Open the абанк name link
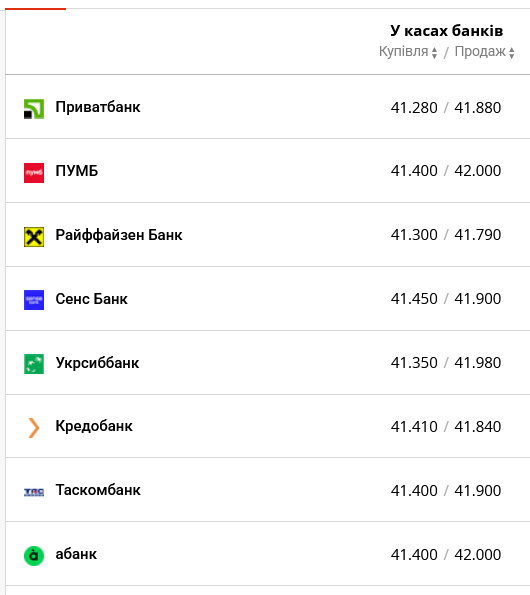This screenshot has width=530, height=595. coord(76,554)
